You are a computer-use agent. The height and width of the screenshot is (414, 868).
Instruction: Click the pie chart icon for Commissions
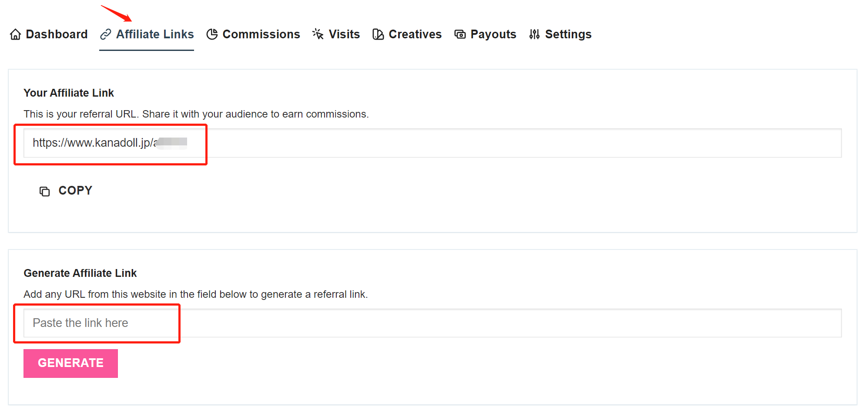tap(212, 34)
